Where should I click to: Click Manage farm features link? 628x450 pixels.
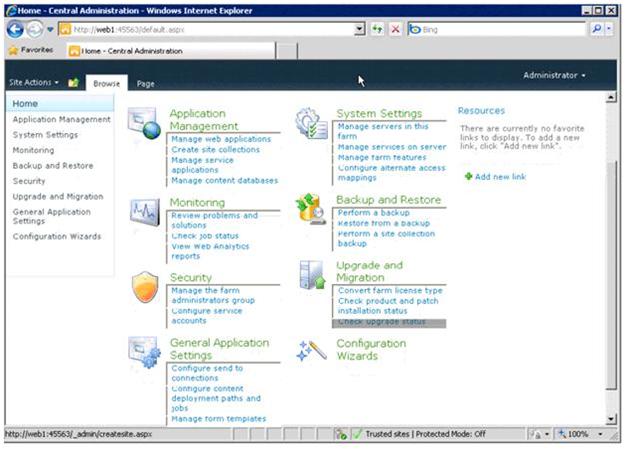pyautogui.click(x=382, y=158)
